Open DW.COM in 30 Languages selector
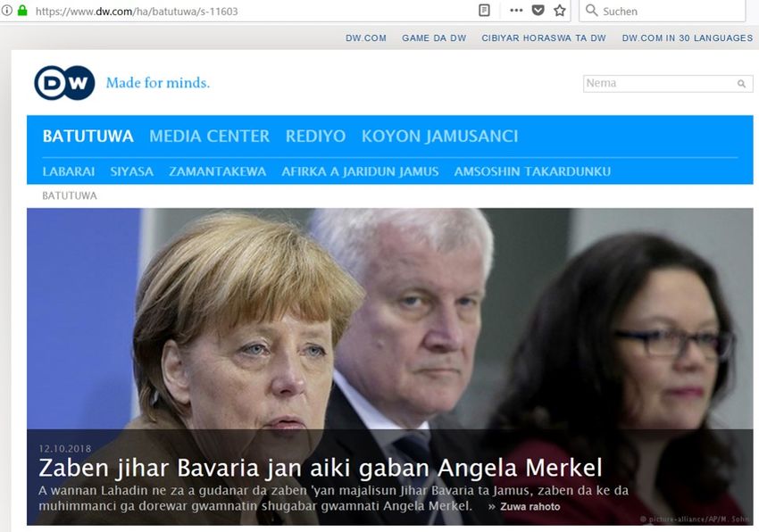The height and width of the screenshot is (532, 759). (687, 38)
